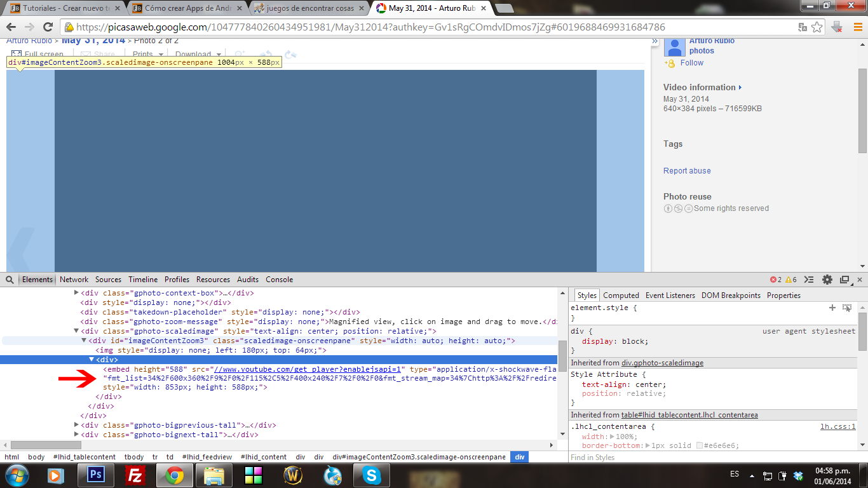Screen dimensions: 868x488
Task: Switch to the Console panel
Action: coord(279,280)
